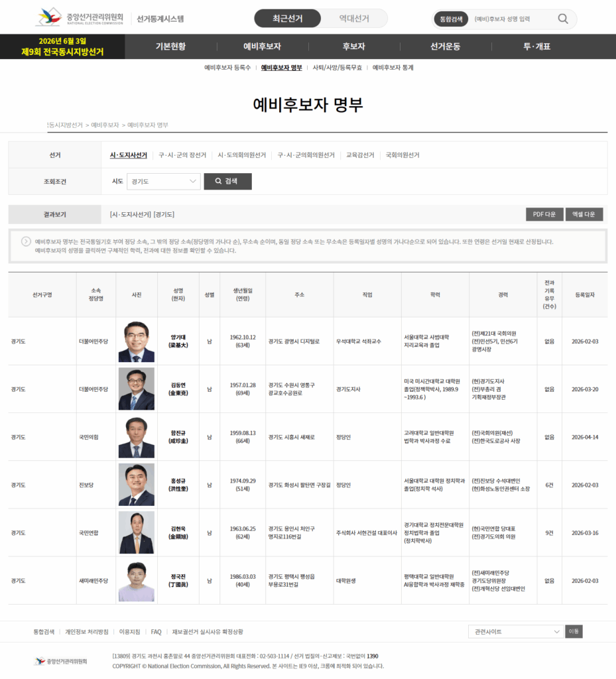Click the 이동 button in footer
The image size is (616, 679).
pyautogui.click(x=574, y=631)
